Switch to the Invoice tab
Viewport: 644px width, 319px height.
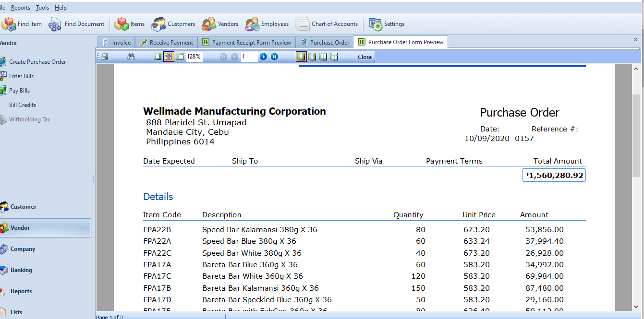(117, 42)
